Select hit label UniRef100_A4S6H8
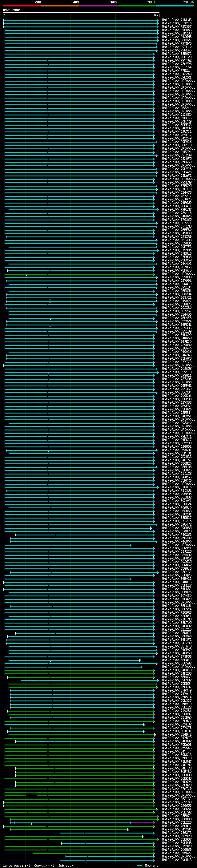 click(x=177, y=37)
